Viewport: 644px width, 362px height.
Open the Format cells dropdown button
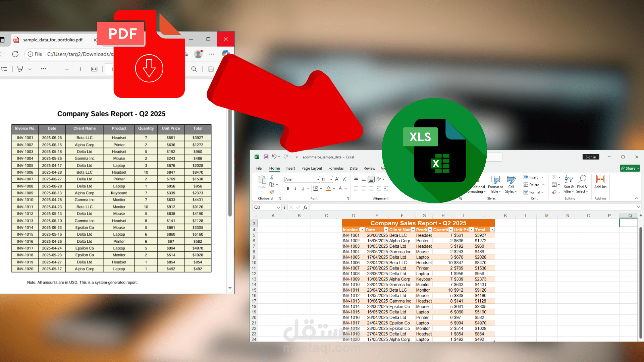[x=533, y=192]
